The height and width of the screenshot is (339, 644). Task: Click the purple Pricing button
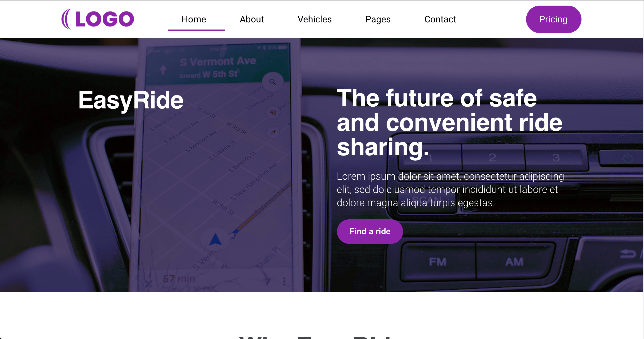pyautogui.click(x=554, y=19)
